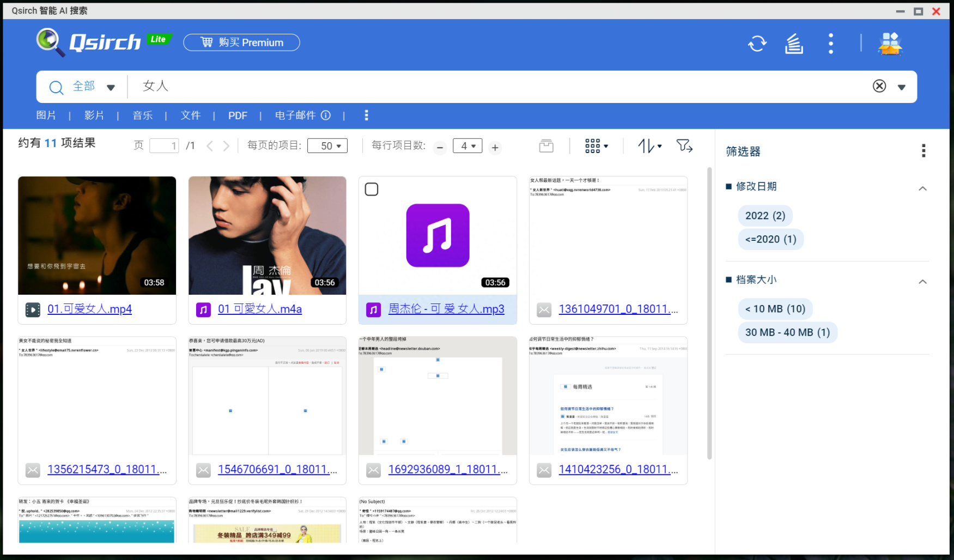Open the 全部 search scope dropdown
This screenshot has height=560, width=954.
coord(94,87)
